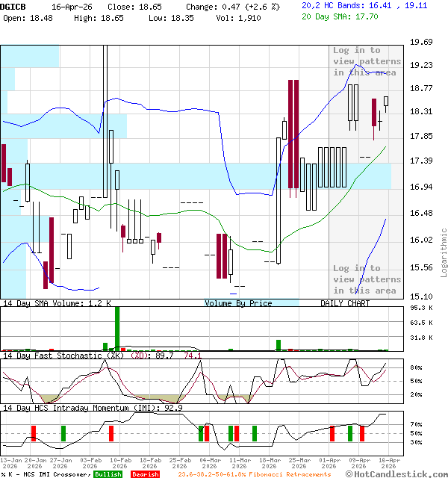Viewport: 448px width, 478px height.
Task: Click the 16-Apr 2026 date axis label
Action: pos(388,463)
